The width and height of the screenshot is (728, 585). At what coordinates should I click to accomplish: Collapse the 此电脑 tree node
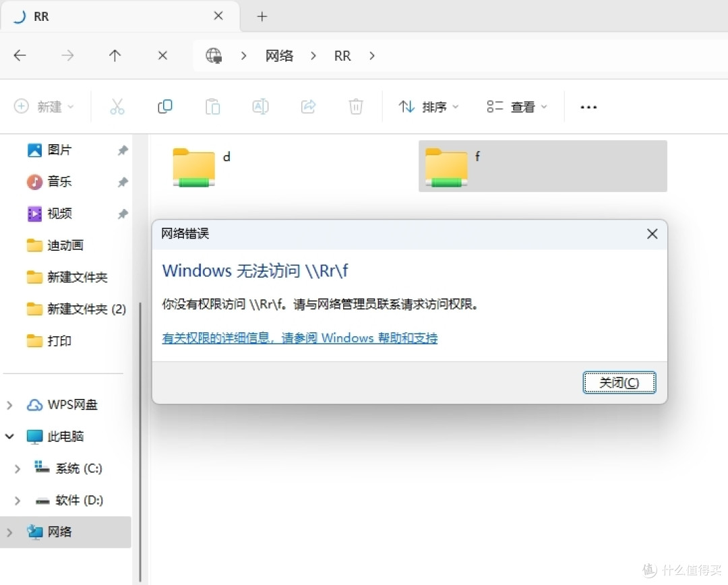point(9,437)
